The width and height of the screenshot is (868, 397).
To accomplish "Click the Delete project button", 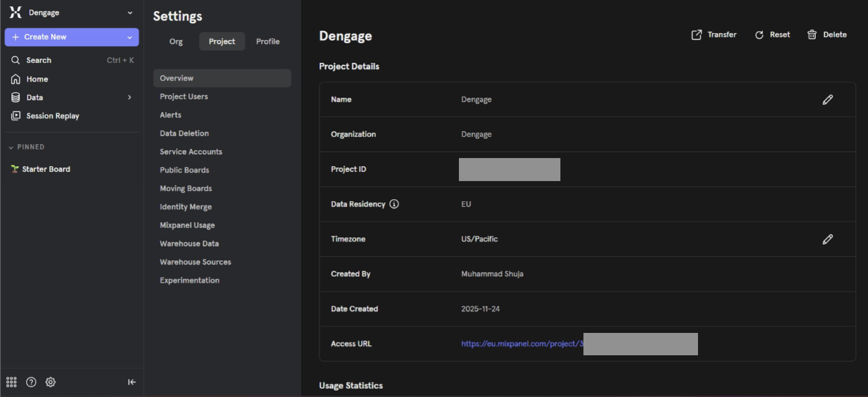I will [x=827, y=35].
